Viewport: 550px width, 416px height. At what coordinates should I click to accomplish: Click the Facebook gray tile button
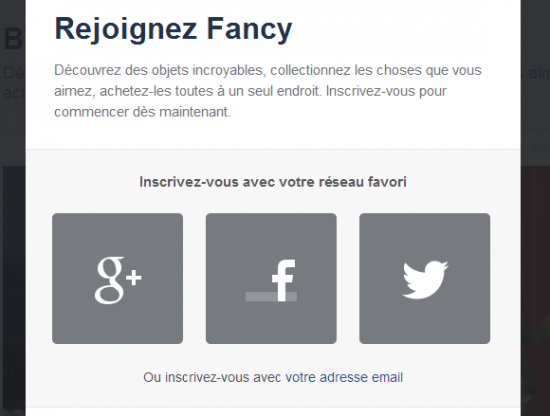click(271, 279)
